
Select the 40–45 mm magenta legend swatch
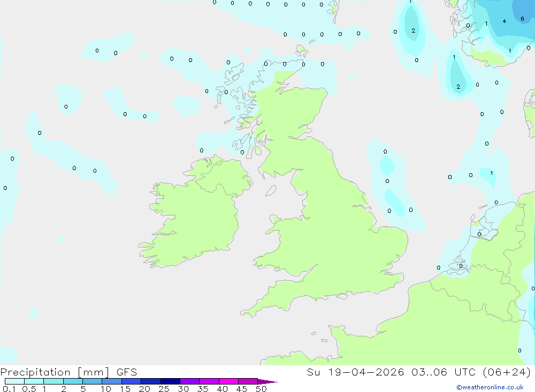pyautogui.click(x=228, y=381)
